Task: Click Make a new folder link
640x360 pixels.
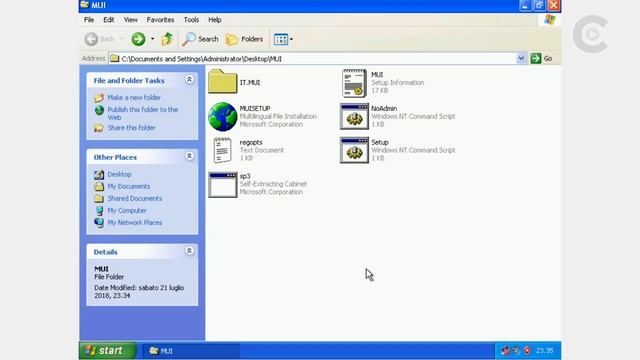Action: point(134,98)
